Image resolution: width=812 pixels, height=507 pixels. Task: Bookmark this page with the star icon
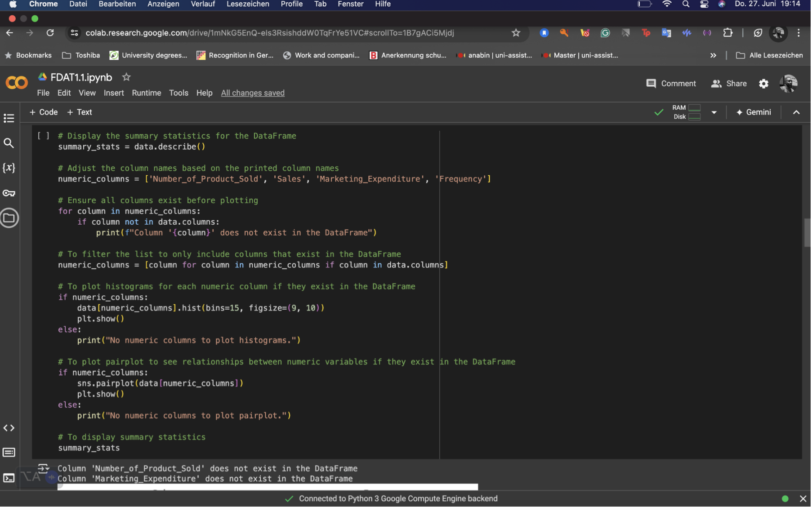tap(516, 33)
